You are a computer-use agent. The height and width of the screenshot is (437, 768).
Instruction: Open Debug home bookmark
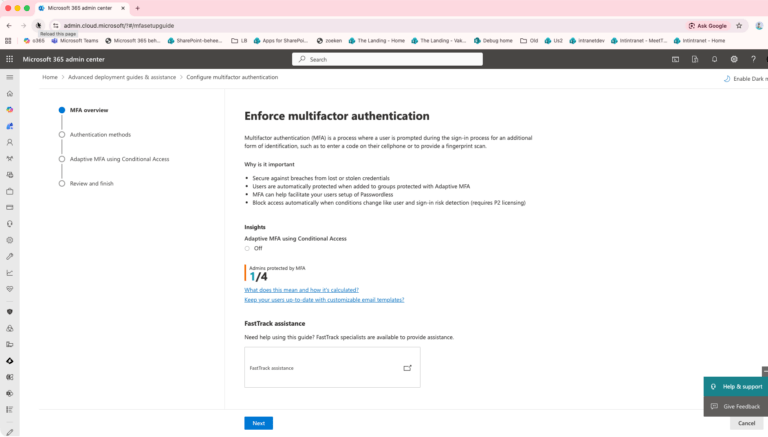(493, 41)
